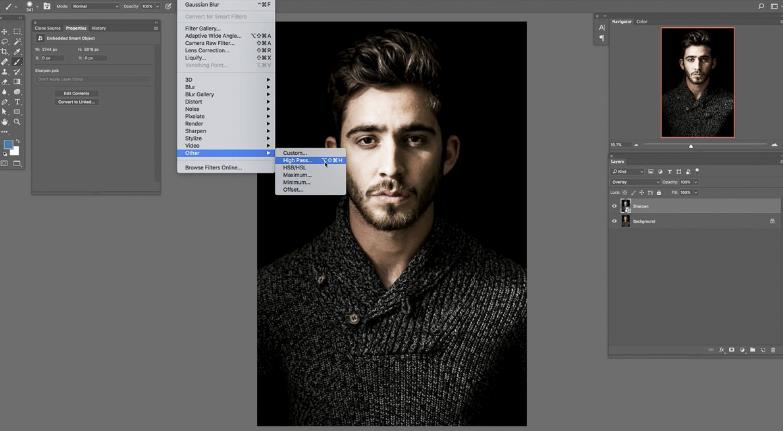Open the Sharpen filter submenu

point(226,131)
